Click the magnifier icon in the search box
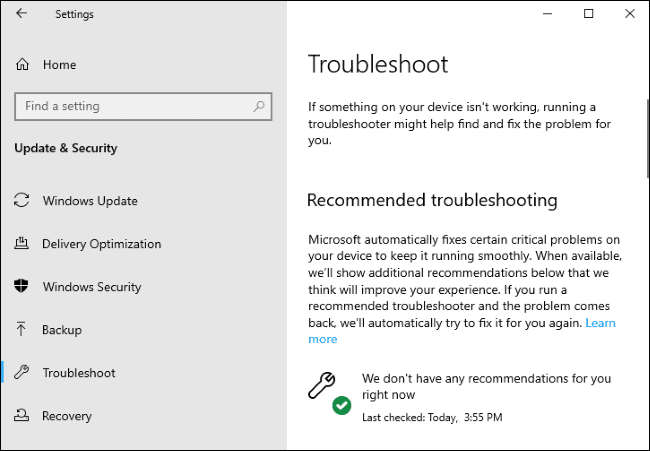 [x=259, y=106]
